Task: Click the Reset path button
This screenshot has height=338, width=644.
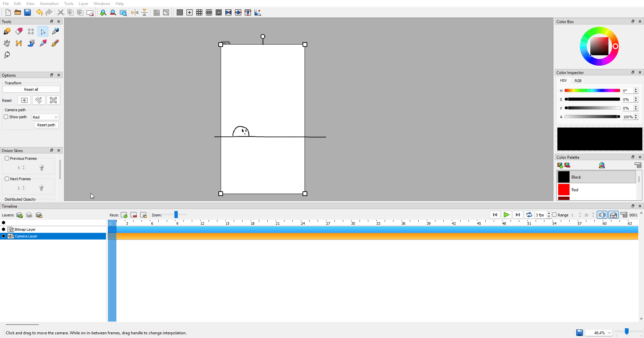Action: 46,125
